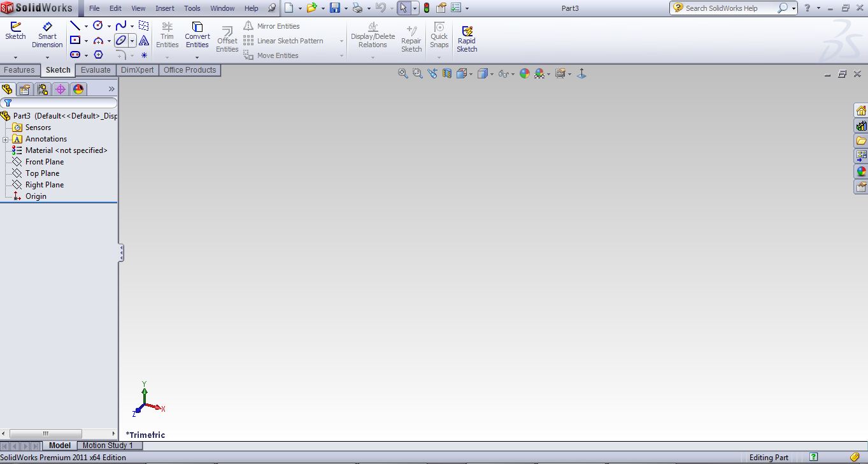Open the Line tool dropdown arrow
Image resolution: width=868 pixels, height=464 pixels.
86,27
